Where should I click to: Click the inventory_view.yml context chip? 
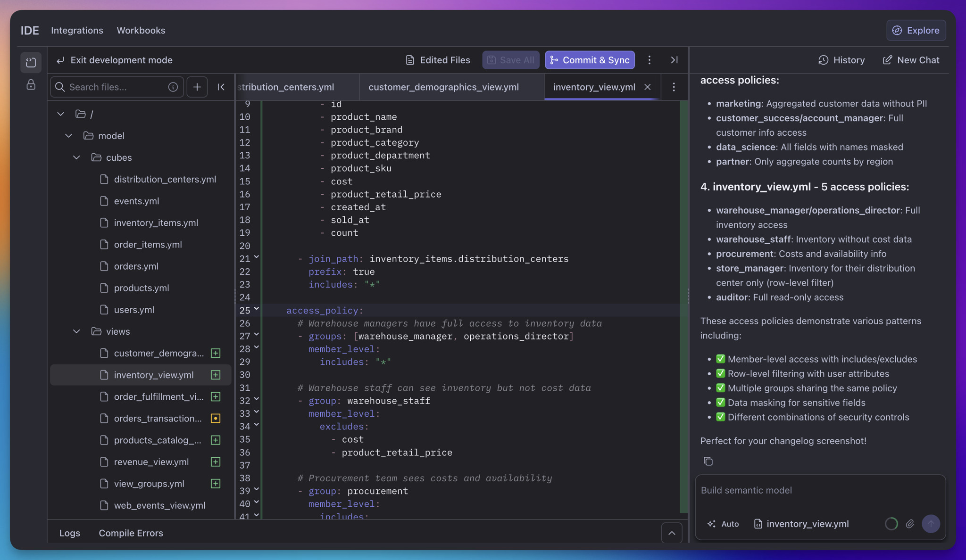[801, 524]
